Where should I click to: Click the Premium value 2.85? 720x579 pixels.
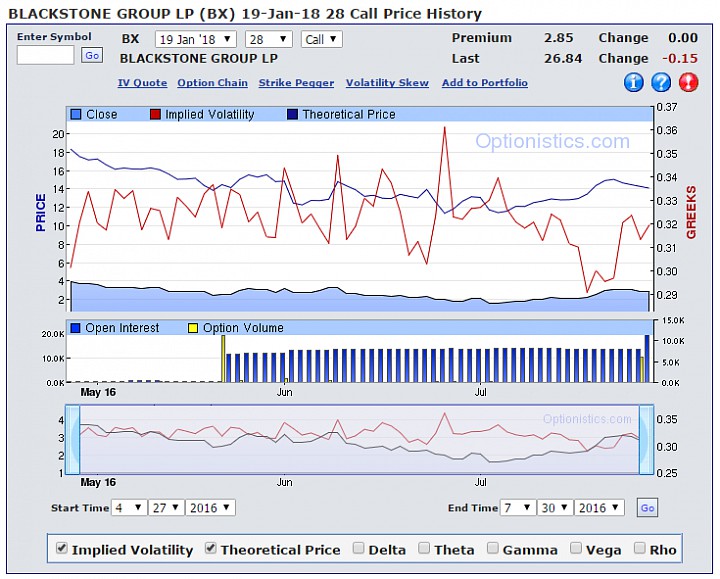559,38
